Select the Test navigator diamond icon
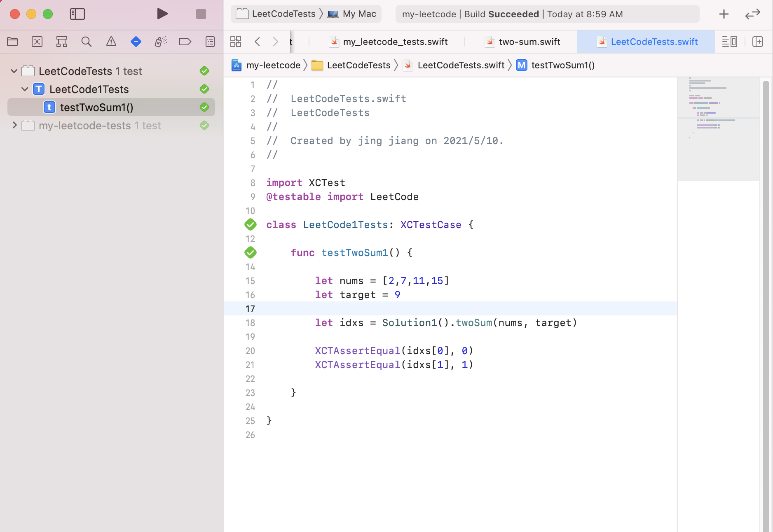Screen dimensions: 773x532 136,42
